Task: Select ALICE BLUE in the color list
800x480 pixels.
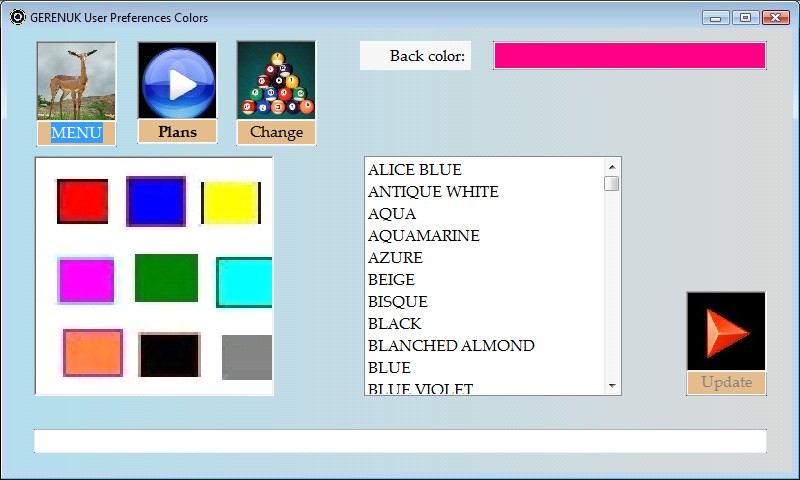Action: (415, 170)
